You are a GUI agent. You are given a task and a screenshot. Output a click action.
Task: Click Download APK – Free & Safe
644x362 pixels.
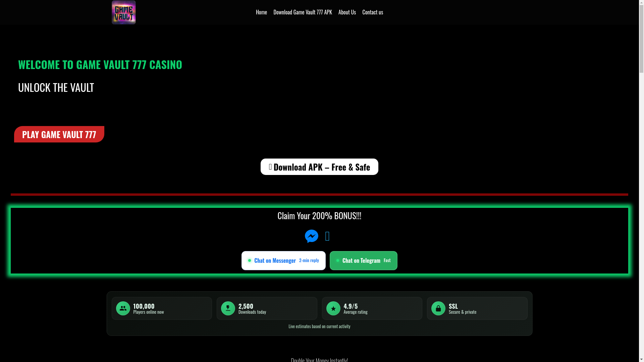coord(319,167)
